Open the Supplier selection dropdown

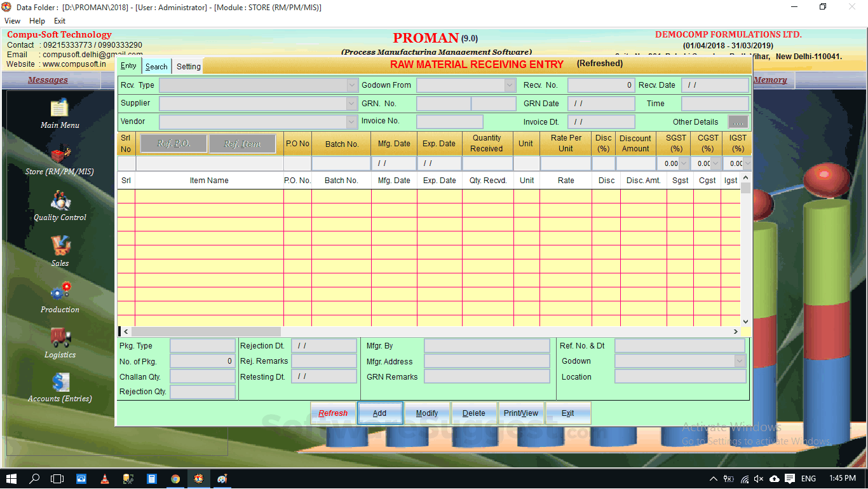351,103
